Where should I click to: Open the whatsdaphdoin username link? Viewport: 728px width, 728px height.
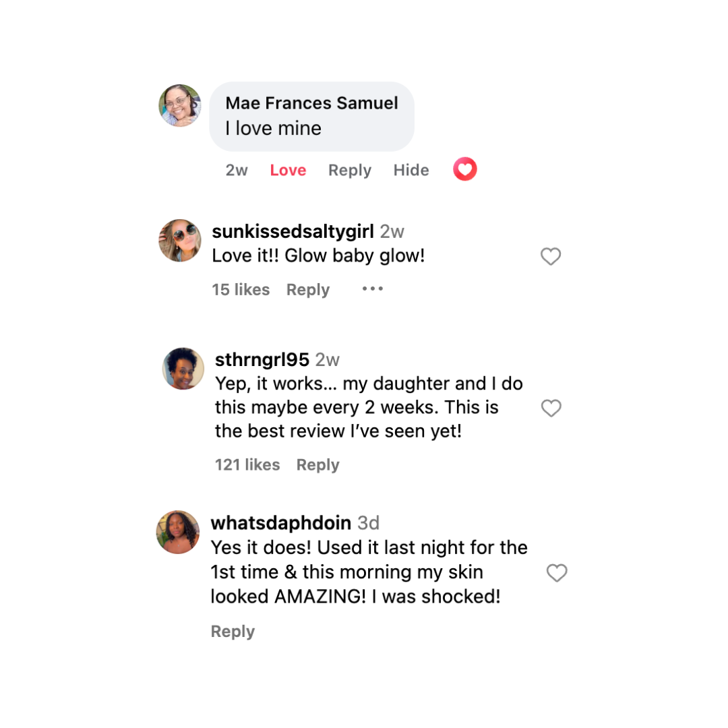280,523
